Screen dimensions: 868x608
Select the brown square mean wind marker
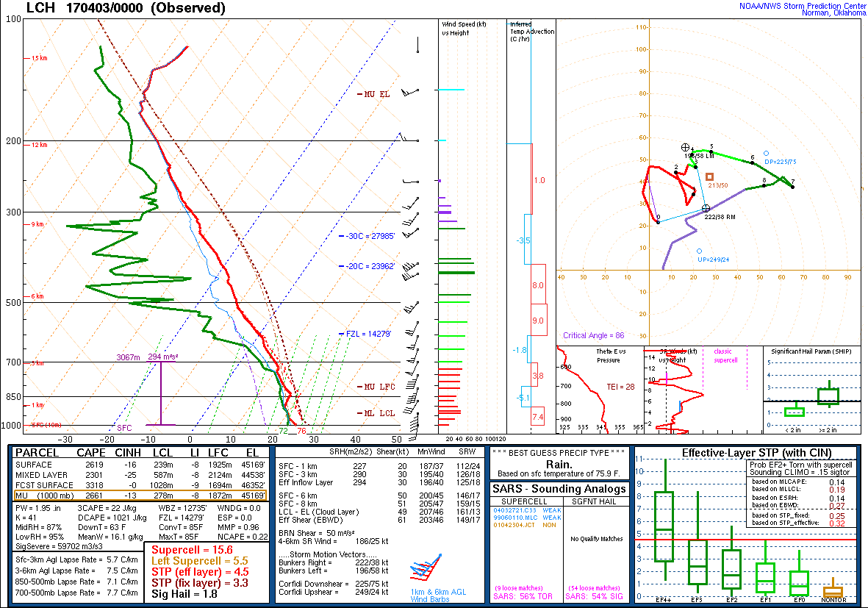(709, 176)
